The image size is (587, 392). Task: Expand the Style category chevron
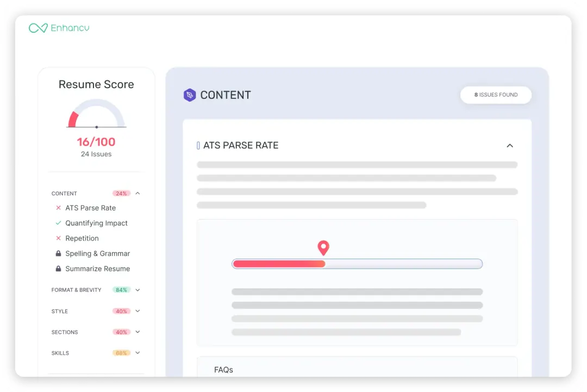[138, 311]
